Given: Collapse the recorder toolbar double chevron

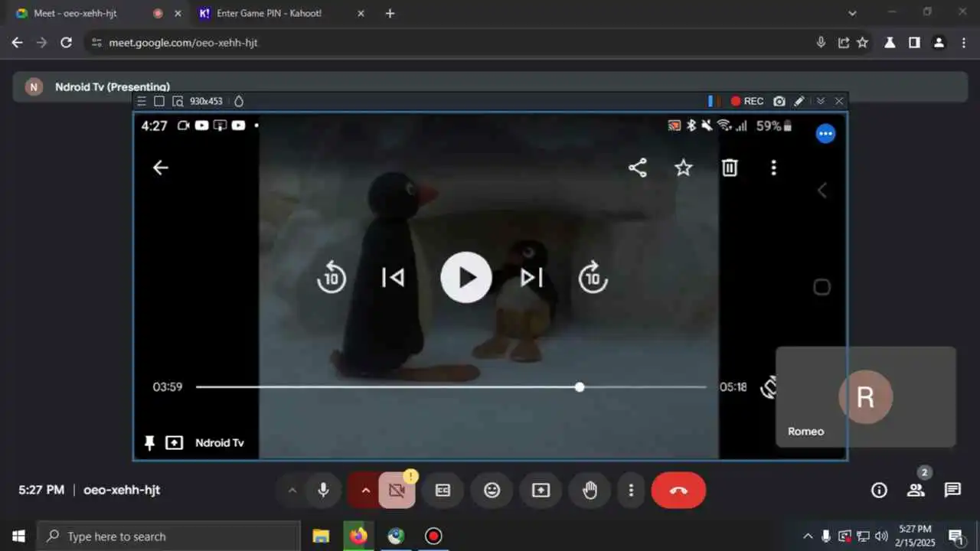Looking at the screenshot, I should pyautogui.click(x=821, y=101).
